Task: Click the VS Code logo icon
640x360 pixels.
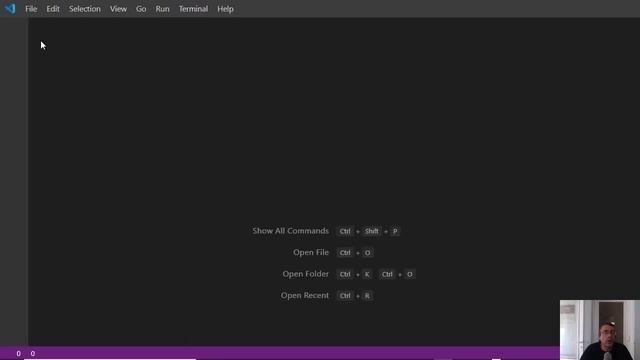Action: (x=10, y=9)
